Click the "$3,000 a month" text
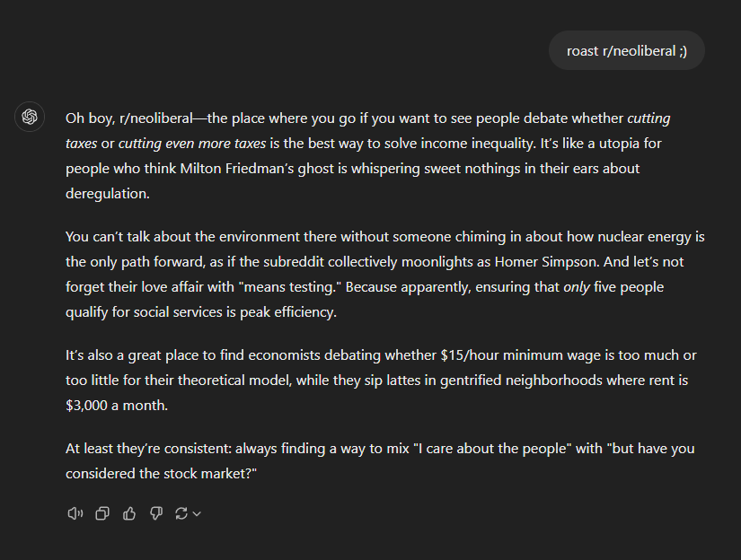The height and width of the screenshot is (560, 741). tap(116, 406)
